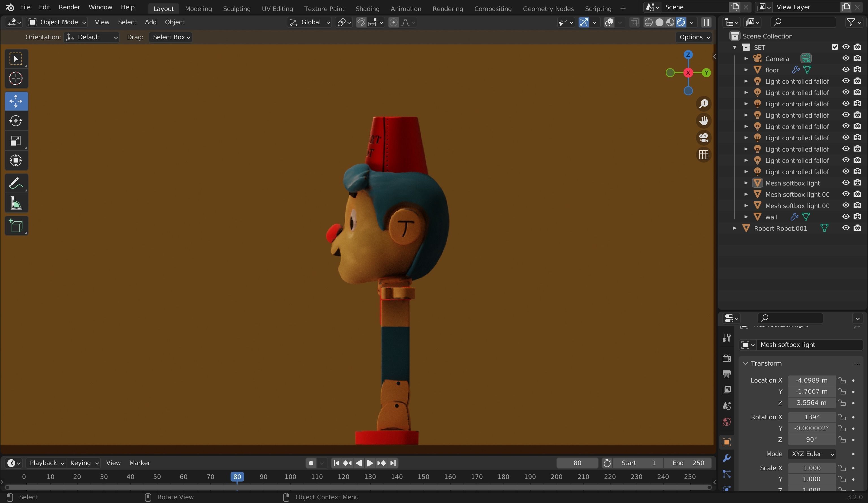This screenshot has width=868, height=503.
Task: Play the animation forward
Action: point(370,463)
